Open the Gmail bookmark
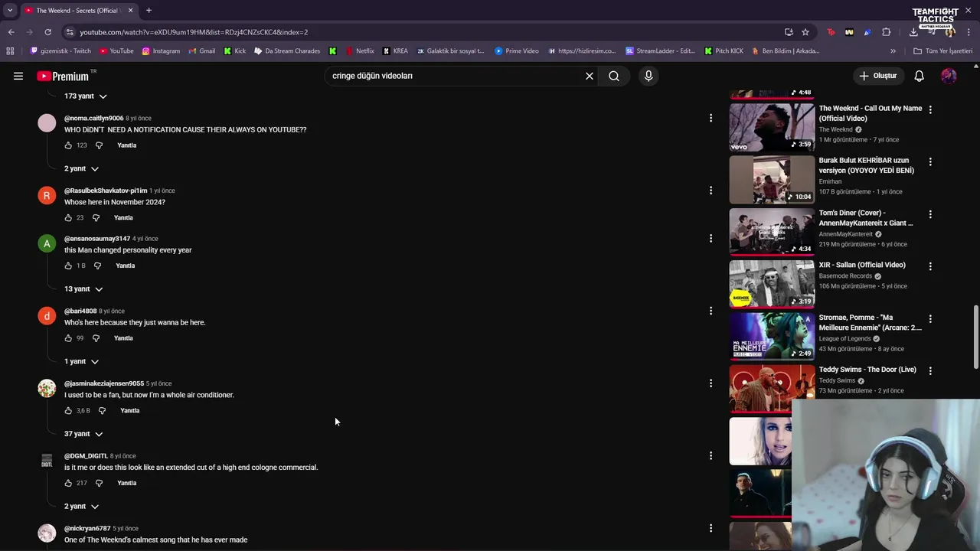This screenshot has width=980, height=551. (x=201, y=51)
